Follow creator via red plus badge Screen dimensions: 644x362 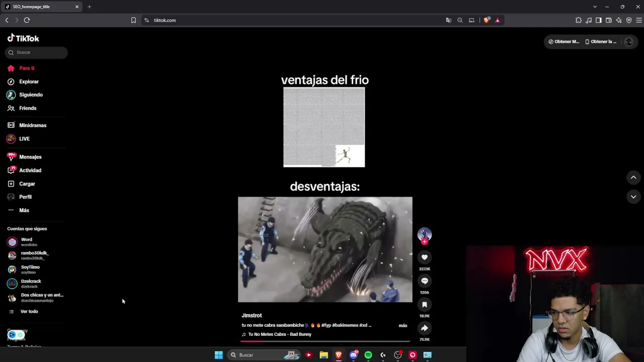pos(425,242)
